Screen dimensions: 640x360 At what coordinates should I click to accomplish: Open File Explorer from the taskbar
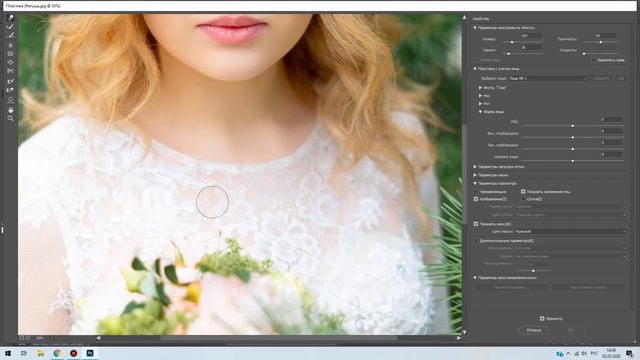pyautogui.click(x=40, y=353)
